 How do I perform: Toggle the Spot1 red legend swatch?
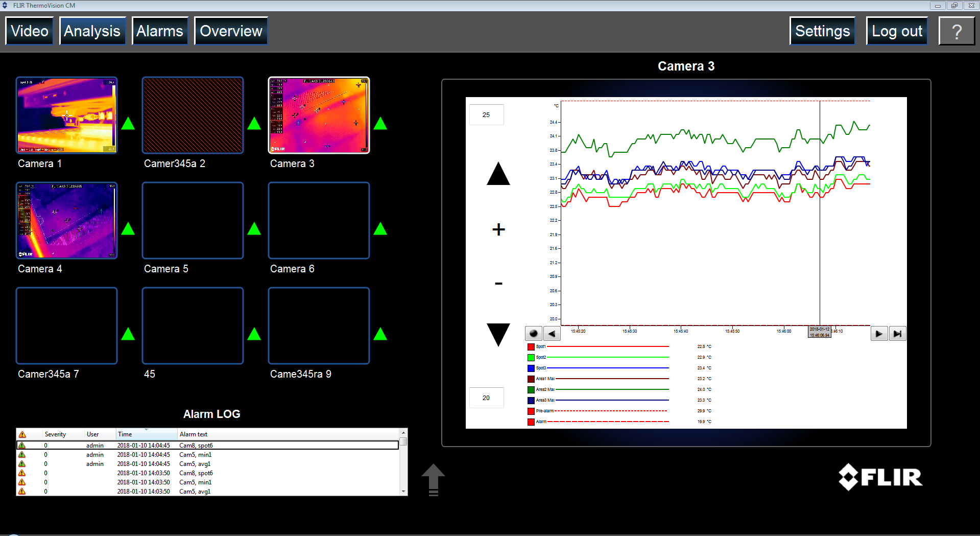tap(531, 346)
